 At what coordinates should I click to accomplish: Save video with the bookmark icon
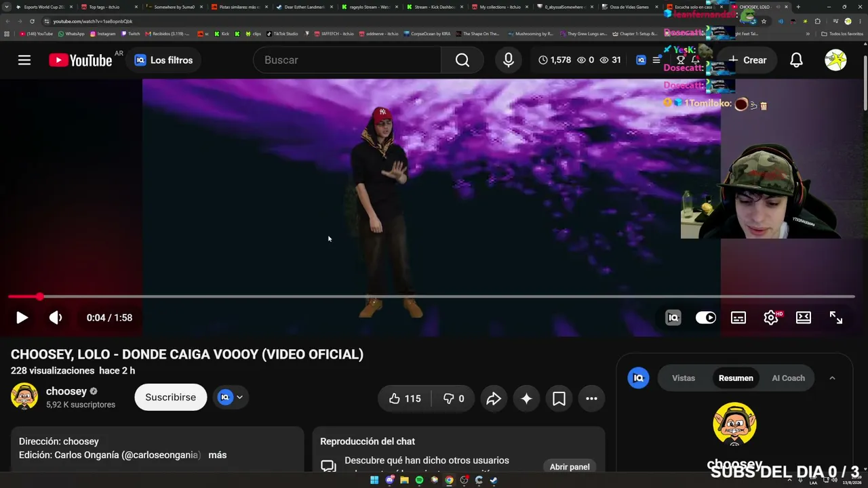(559, 399)
